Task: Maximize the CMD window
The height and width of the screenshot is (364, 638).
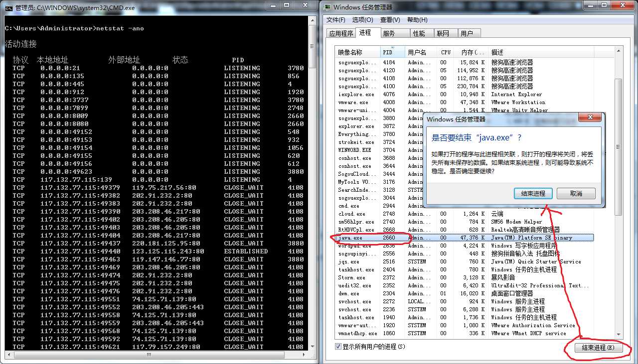Action: (x=287, y=5)
